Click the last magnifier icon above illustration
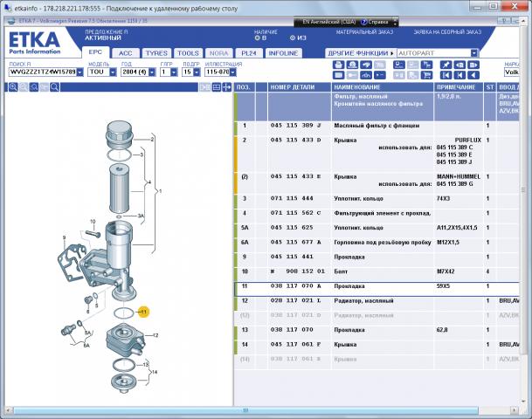The width and height of the screenshot is (532, 419). 54,87
